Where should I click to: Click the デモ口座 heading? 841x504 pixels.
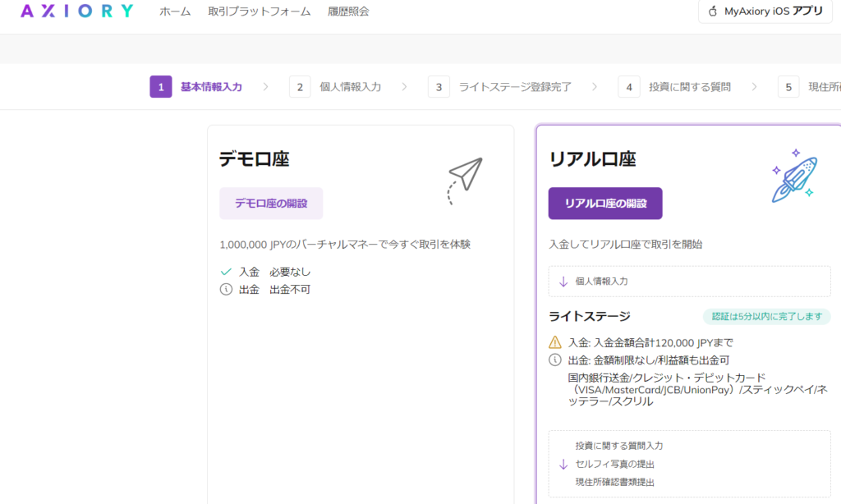(255, 159)
